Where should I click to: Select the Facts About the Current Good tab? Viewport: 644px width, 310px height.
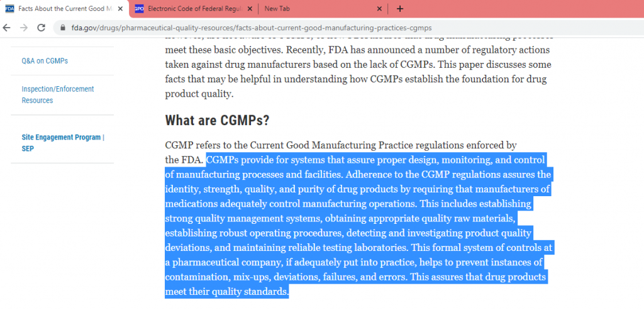pyautogui.click(x=65, y=9)
